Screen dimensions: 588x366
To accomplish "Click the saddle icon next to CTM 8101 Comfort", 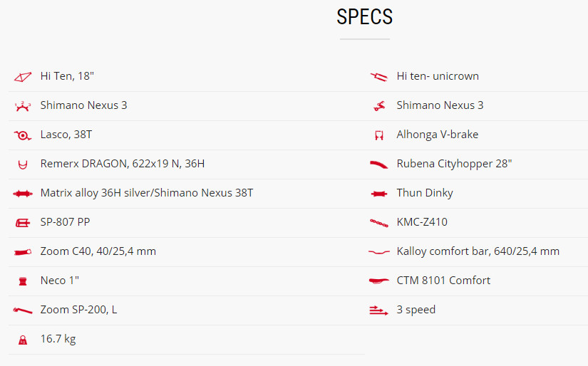I will tap(379, 281).
